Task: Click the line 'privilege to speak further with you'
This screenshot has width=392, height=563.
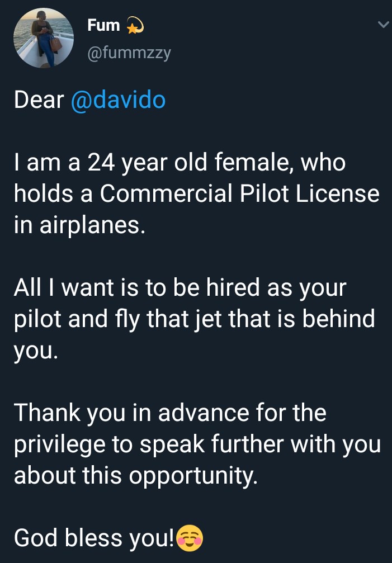Action: (x=197, y=444)
